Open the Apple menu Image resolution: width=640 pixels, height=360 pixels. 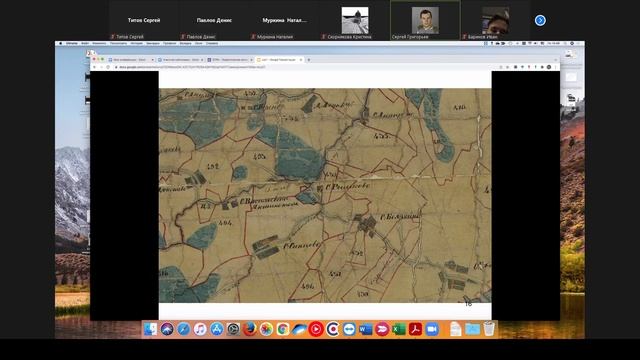[61, 43]
